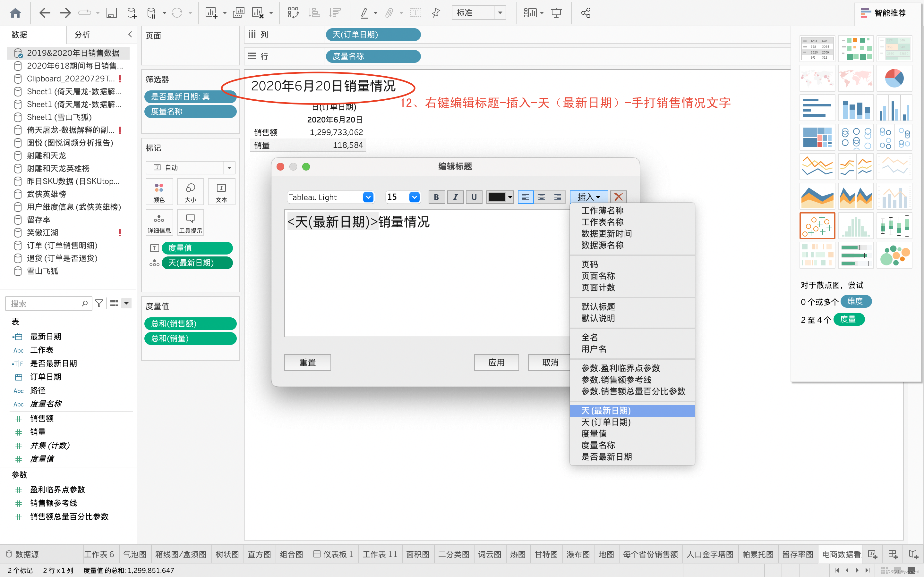Select the pie chart in Show Me
The width and height of the screenshot is (924, 577).
(894, 78)
